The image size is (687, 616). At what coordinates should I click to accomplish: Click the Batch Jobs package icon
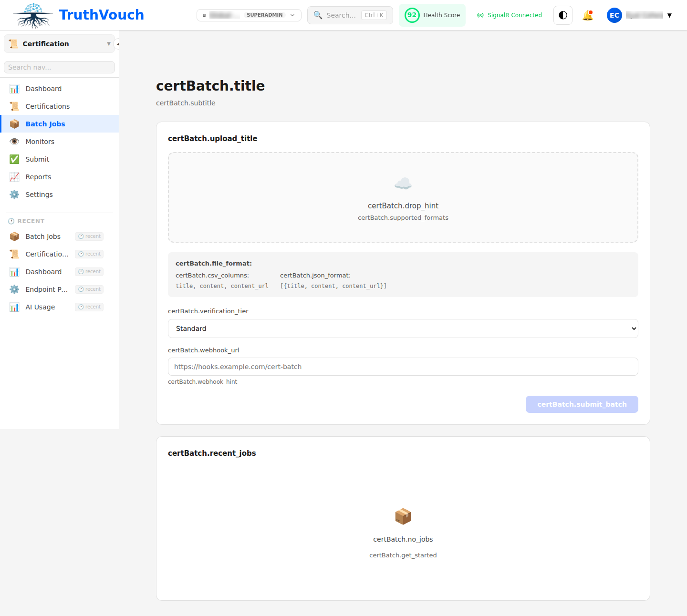tap(14, 123)
